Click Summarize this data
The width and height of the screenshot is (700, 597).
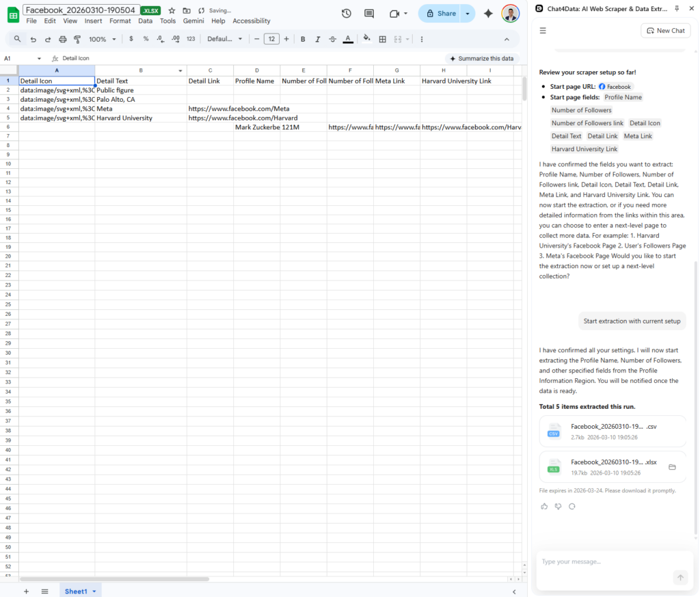point(482,59)
